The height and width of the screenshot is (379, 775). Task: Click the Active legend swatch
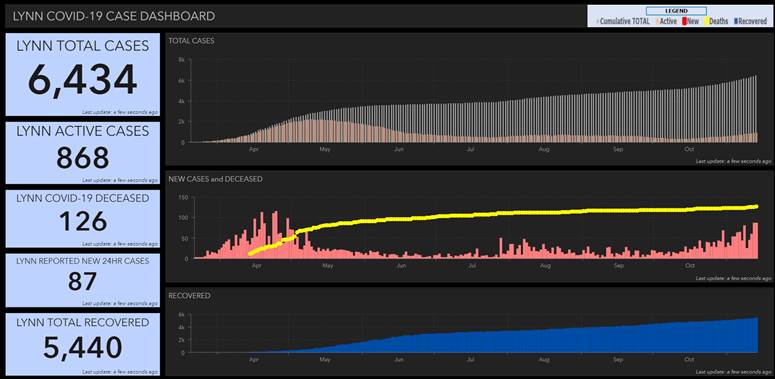tap(657, 21)
